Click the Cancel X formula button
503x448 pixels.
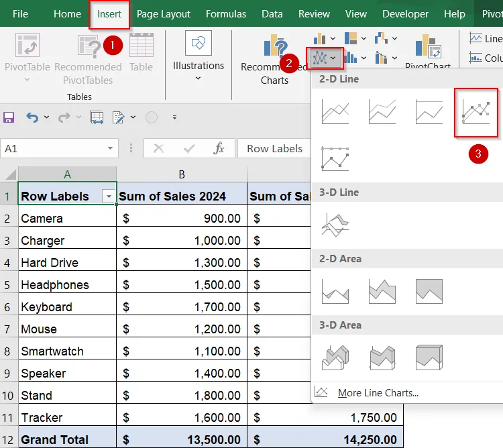pyautogui.click(x=158, y=148)
